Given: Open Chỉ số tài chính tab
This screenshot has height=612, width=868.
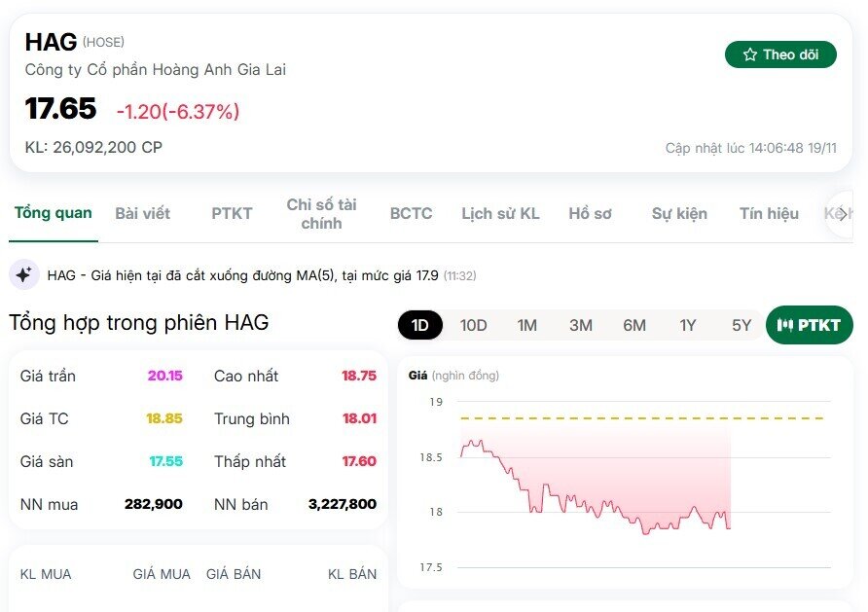Looking at the screenshot, I should 321,213.
